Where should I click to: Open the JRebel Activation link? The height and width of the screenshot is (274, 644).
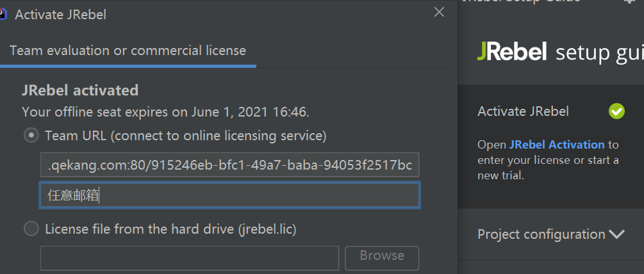(557, 145)
